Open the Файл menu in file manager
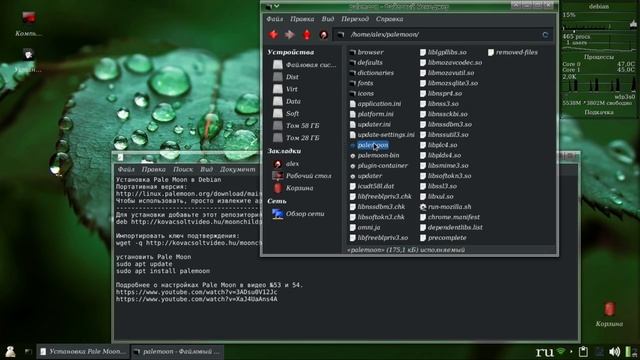Viewport: 640px width, 360px height. point(274,19)
